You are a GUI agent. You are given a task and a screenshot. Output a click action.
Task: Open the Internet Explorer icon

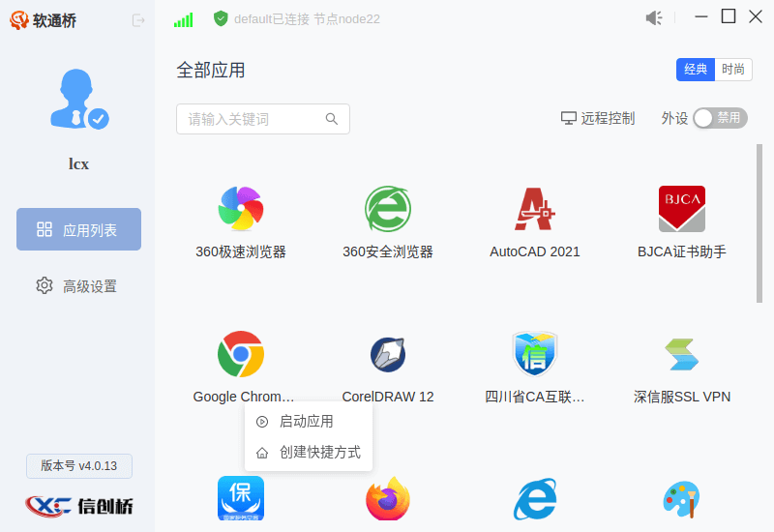(535, 498)
